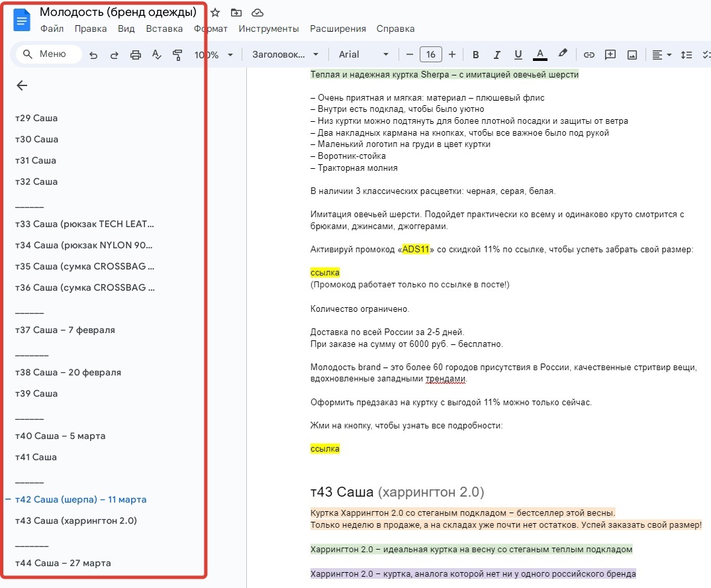Open text alignment options
Viewport: 711px width, 588px height.
click(661, 55)
